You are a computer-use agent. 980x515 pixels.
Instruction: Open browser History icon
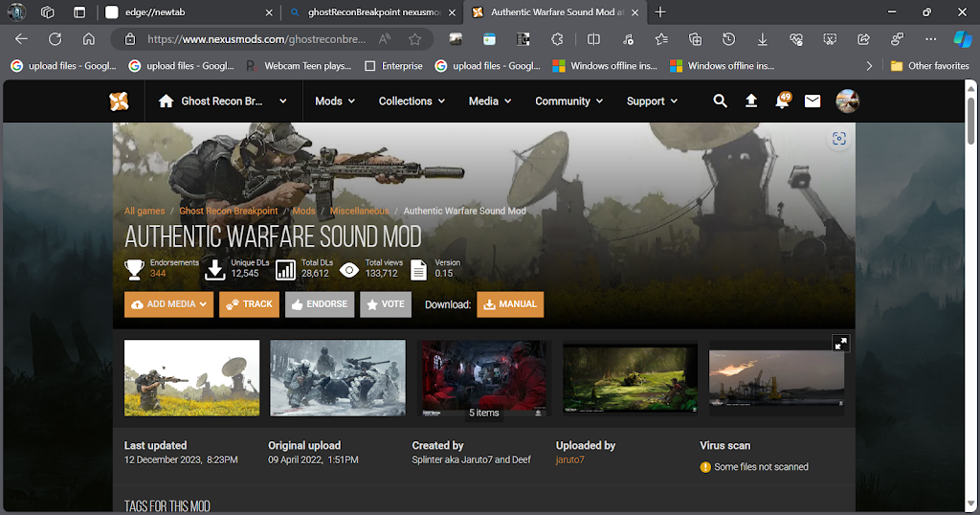click(728, 39)
